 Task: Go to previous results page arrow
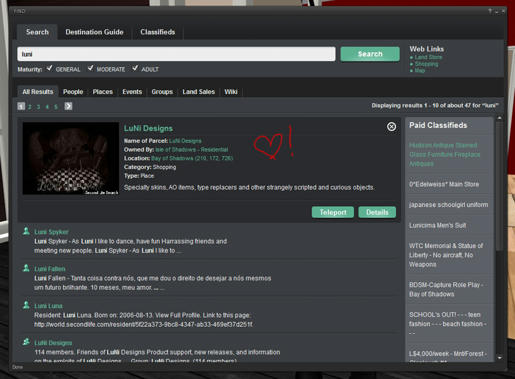[x=21, y=106]
